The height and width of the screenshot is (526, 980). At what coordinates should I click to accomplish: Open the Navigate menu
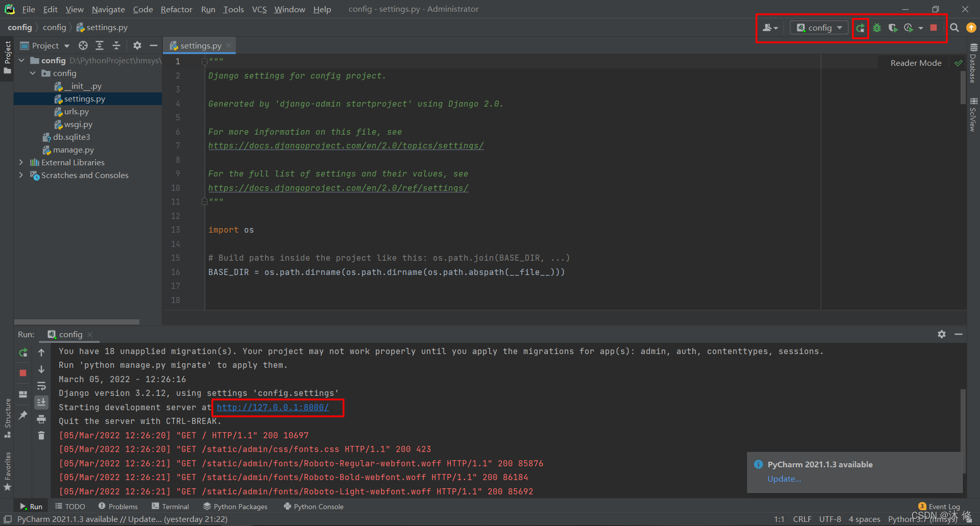108,9
